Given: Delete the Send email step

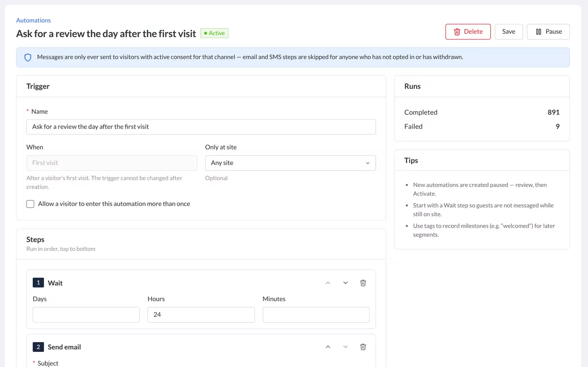Looking at the screenshot, I should coord(363,347).
